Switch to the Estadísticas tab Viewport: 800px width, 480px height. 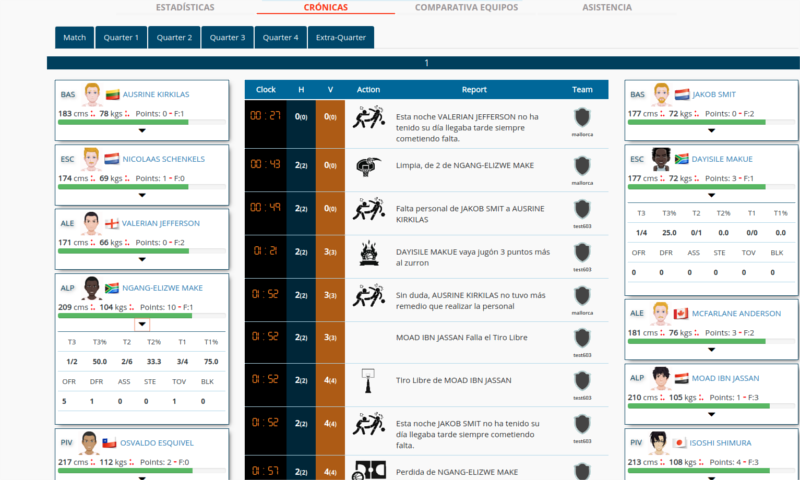pyautogui.click(x=185, y=7)
